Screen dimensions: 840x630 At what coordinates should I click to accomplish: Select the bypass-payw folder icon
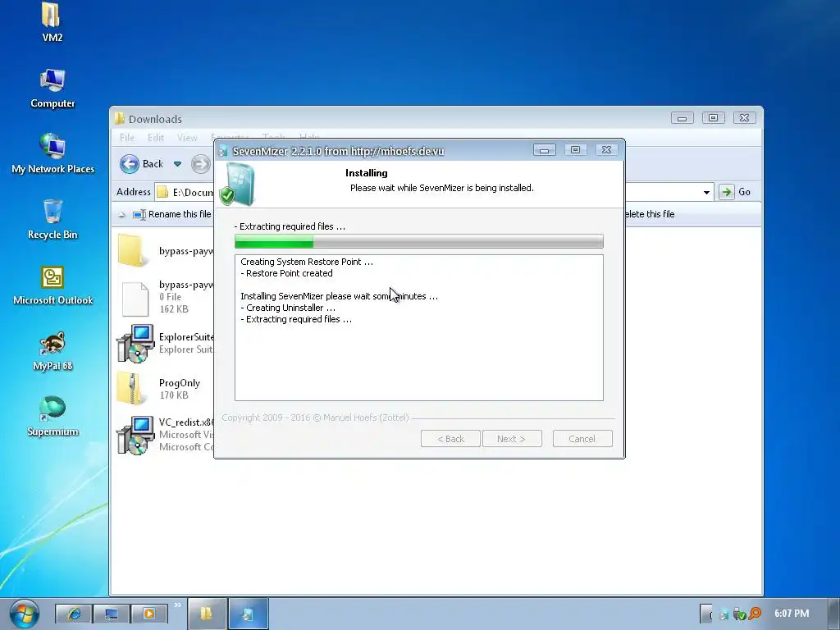tap(132, 250)
